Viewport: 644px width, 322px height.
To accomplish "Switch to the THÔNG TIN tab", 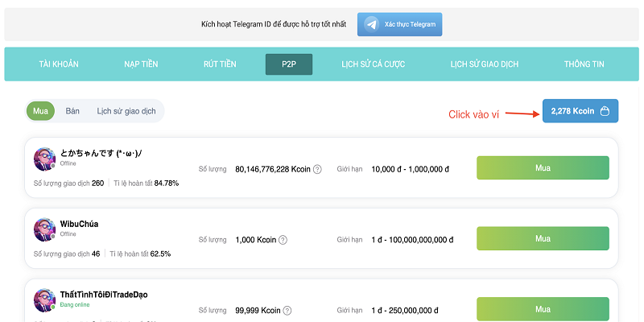I will tap(584, 64).
